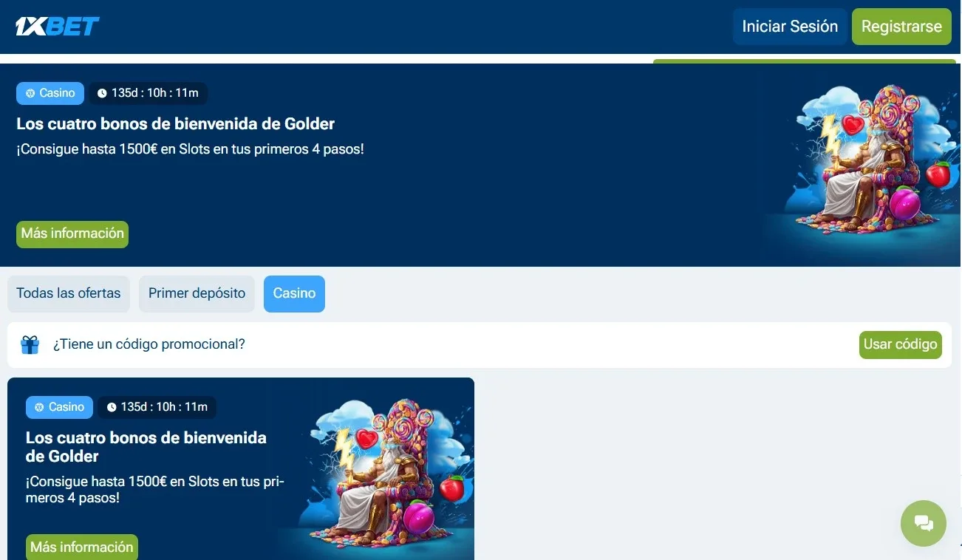The height and width of the screenshot is (560, 962).
Task: Click the top banner title Los cuatro bonos de bienvenida de Golder
Action: pyautogui.click(x=176, y=123)
